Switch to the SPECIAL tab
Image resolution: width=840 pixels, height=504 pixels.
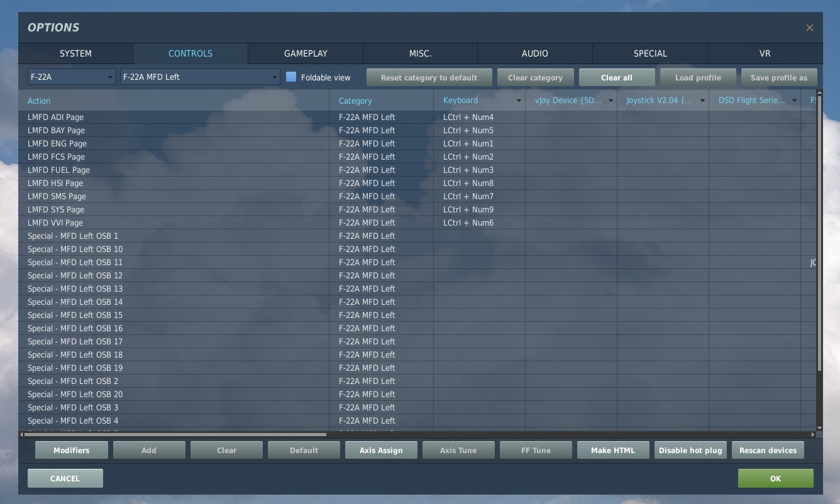coord(650,53)
